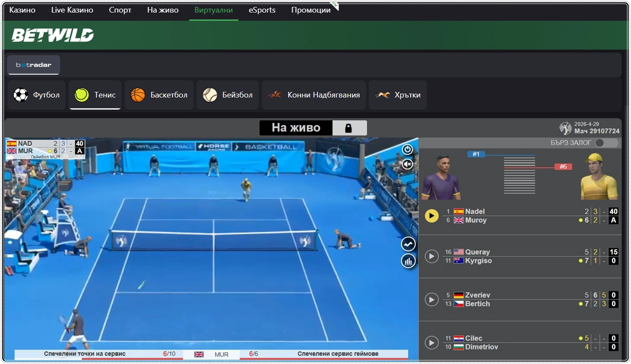Click the Спечелени сервис геймове label
The height and width of the screenshot is (364, 631).
pyautogui.click(x=338, y=354)
